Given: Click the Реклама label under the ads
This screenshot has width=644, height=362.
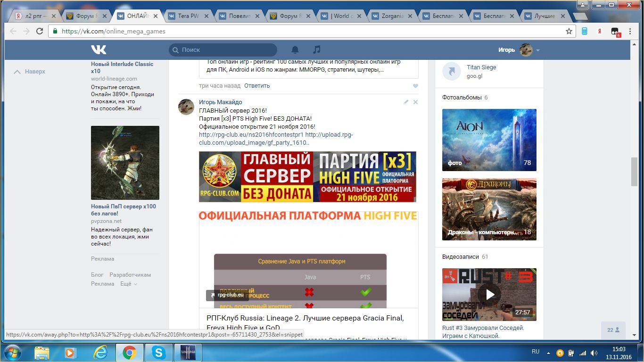Looking at the screenshot, I should tap(102, 259).
